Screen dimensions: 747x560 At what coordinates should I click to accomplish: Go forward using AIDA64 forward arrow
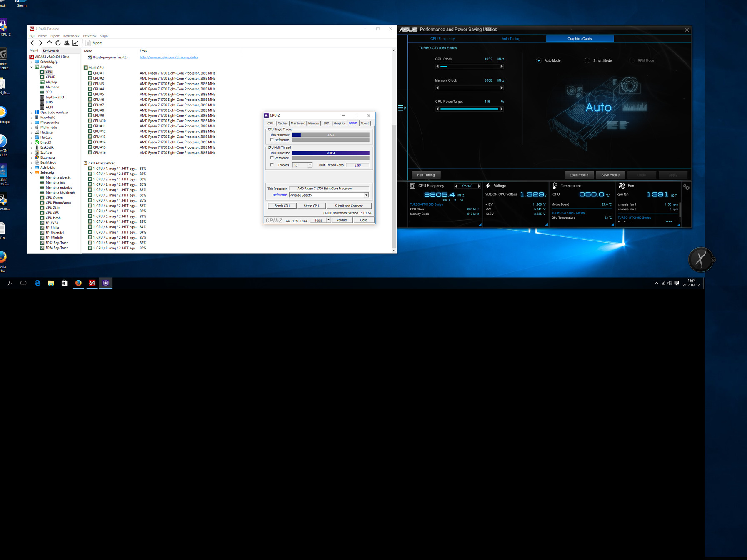pos(40,43)
